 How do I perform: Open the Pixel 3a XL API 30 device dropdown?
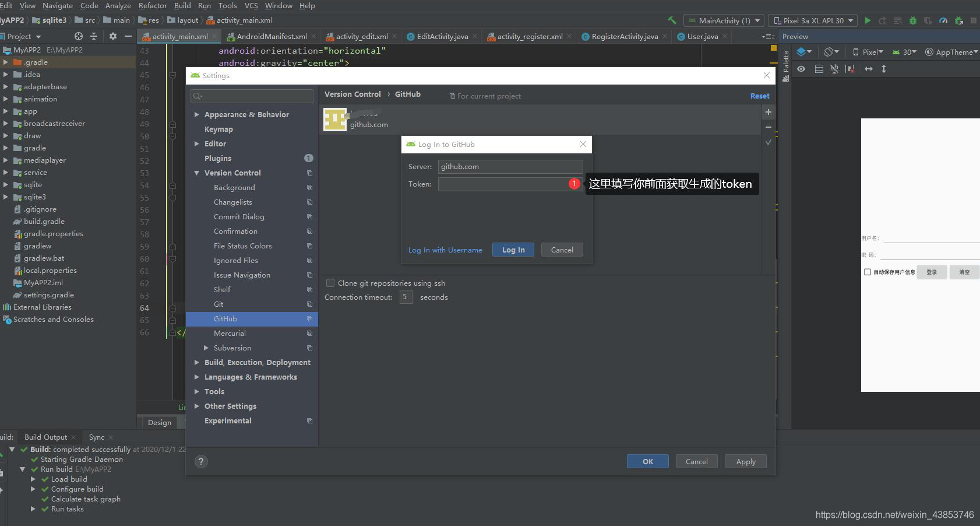point(813,20)
